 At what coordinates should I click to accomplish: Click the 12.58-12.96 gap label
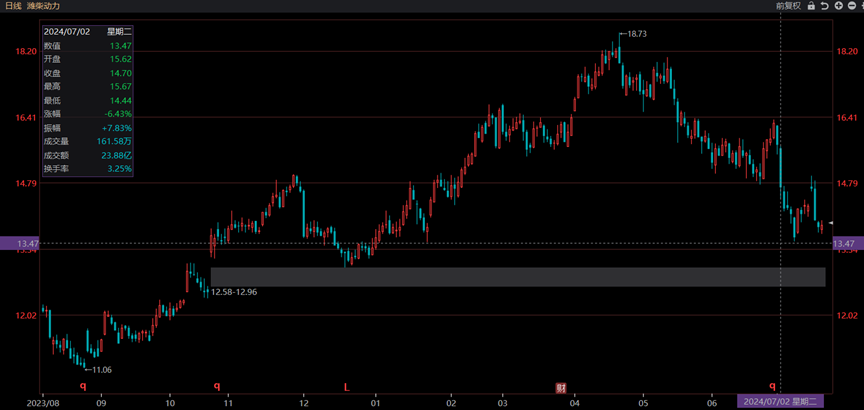point(234,292)
